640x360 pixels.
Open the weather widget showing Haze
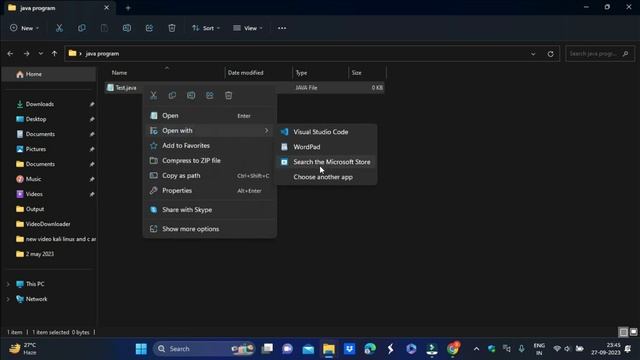tap(23, 349)
